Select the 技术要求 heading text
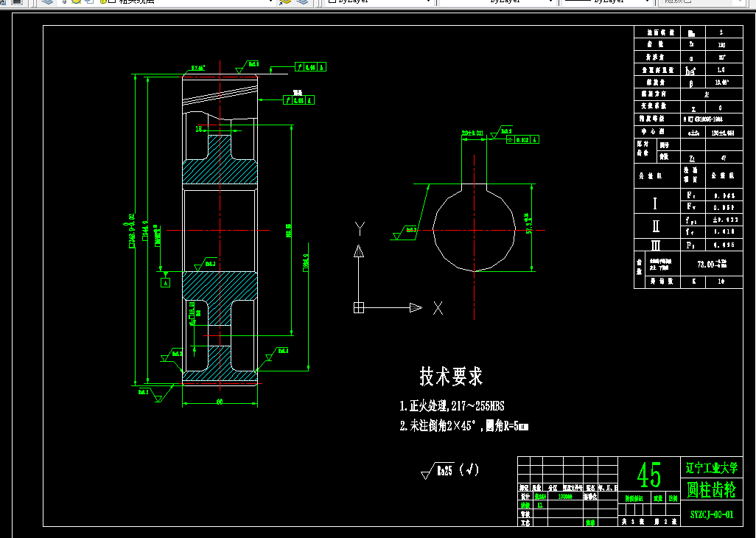The width and height of the screenshot is (756, 538). click(x=451, y=376)
